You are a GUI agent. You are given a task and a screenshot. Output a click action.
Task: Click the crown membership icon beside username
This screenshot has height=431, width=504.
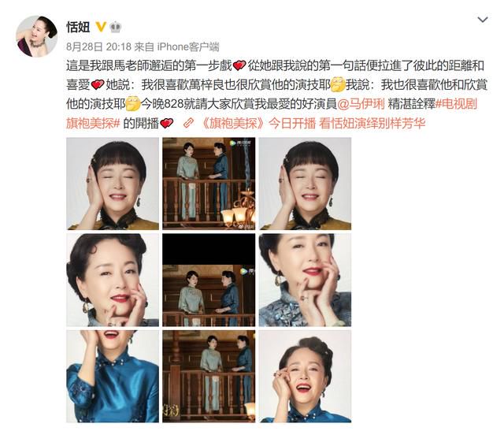(115, 27)
